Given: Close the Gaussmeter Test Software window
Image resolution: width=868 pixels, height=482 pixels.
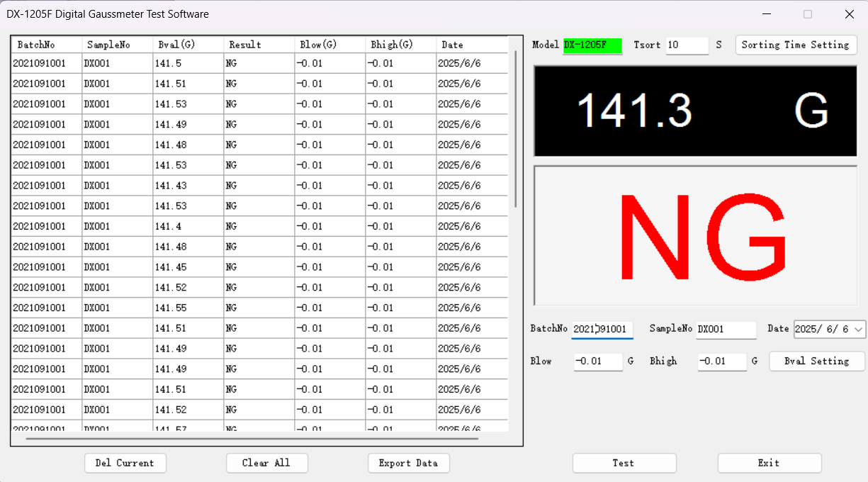Looking at the screenshot, I should 849,14.
